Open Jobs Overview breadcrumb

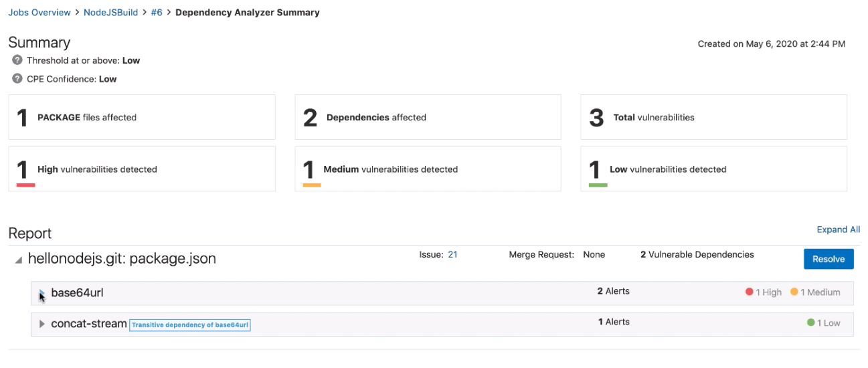39,13
